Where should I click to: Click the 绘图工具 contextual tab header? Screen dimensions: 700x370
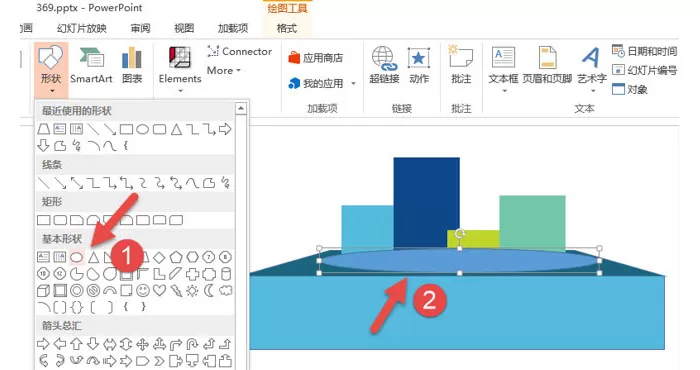coord(288,8)
